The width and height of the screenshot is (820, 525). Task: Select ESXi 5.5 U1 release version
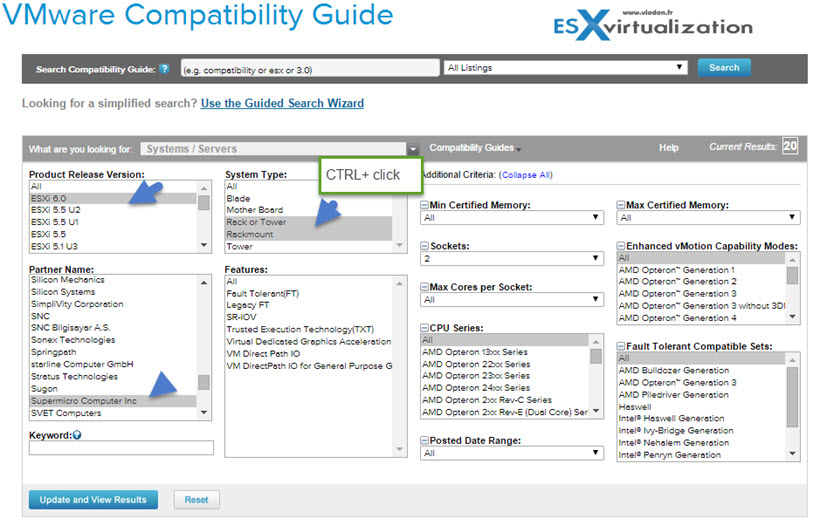pyautogui.click(x=112, y=222)
